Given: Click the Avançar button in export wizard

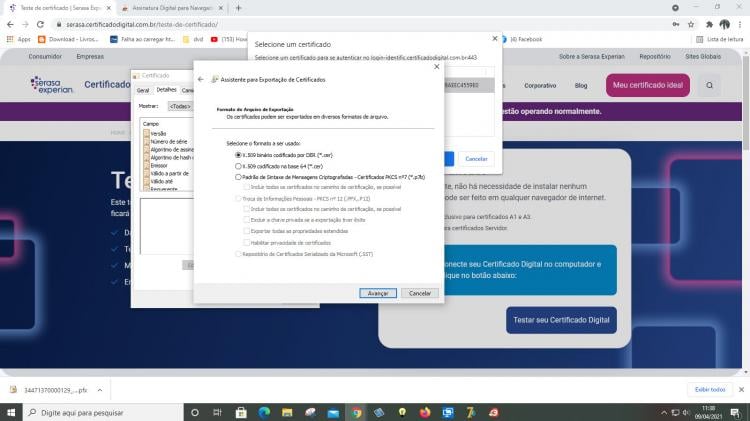Looking at the screenshot, I should pyautogui.click(x=378, y=293).
